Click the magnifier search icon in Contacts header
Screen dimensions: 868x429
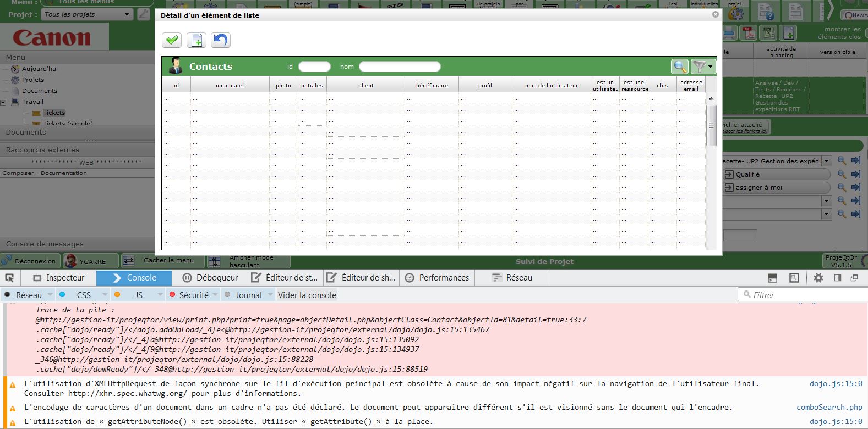click(x=680, y=67)
